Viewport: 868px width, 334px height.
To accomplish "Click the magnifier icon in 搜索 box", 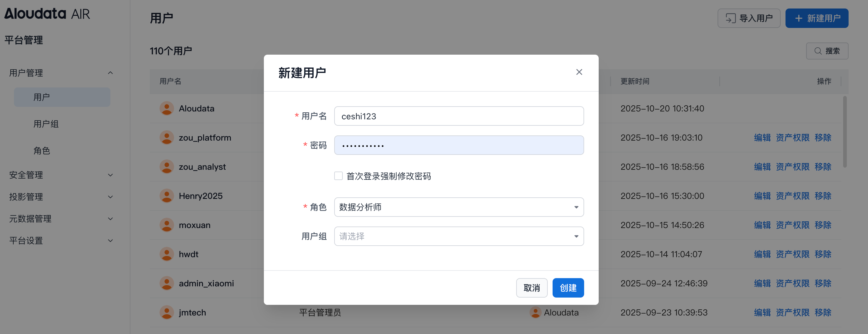I will tap(818, 51).
